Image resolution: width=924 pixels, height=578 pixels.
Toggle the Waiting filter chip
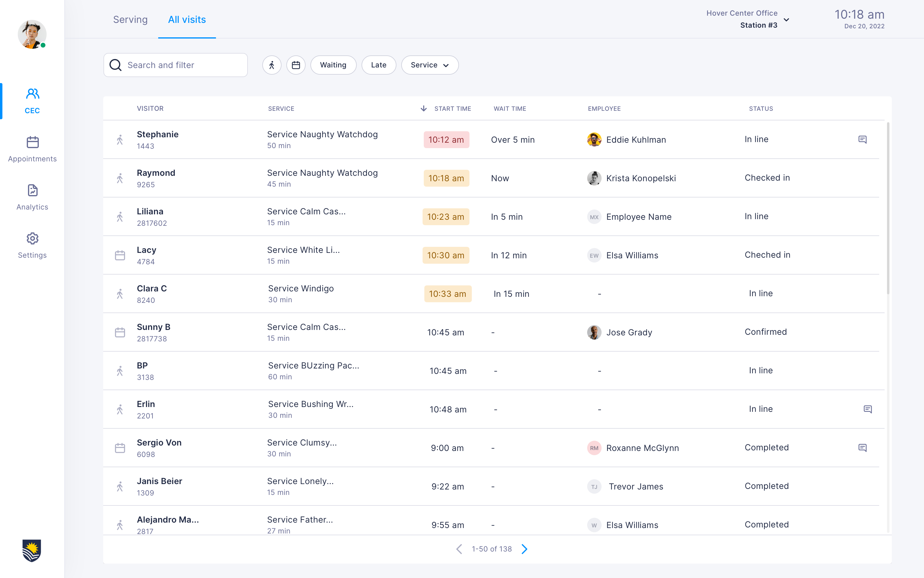point(333,65)
